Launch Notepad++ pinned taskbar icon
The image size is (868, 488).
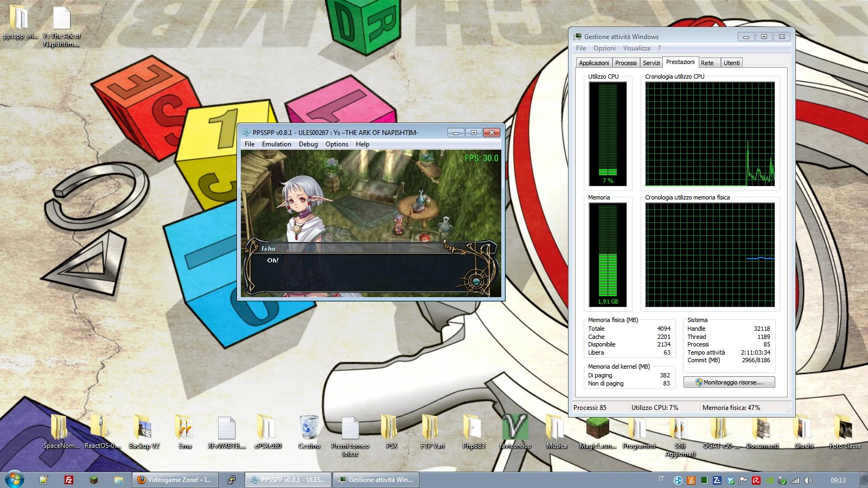[44, 480]
